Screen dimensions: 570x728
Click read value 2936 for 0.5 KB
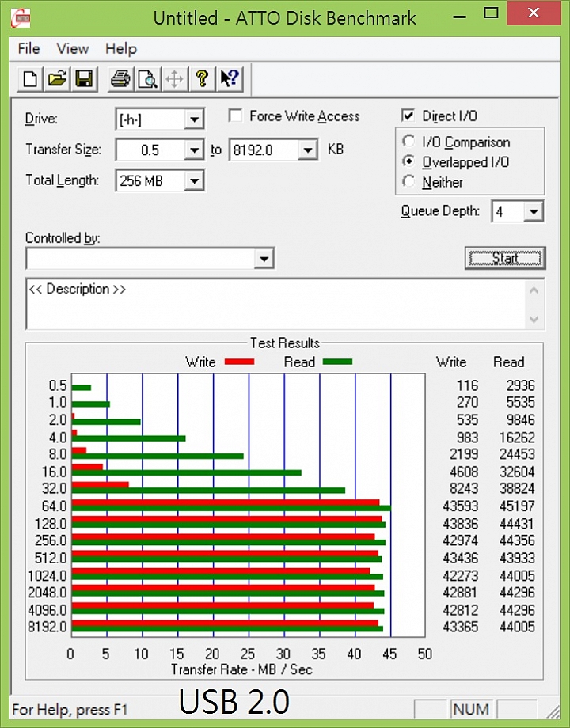pos(520,385)
